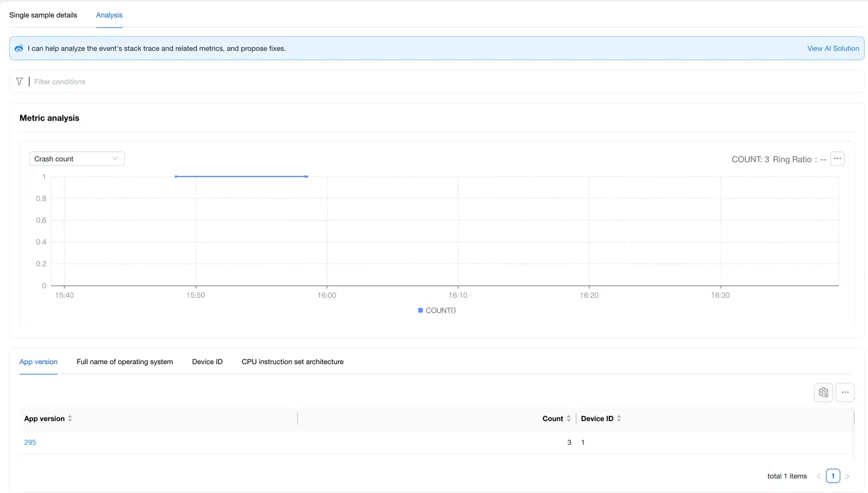Sort table by Count column
Screen dimensions: 868x493
click(x=568, y=419)
